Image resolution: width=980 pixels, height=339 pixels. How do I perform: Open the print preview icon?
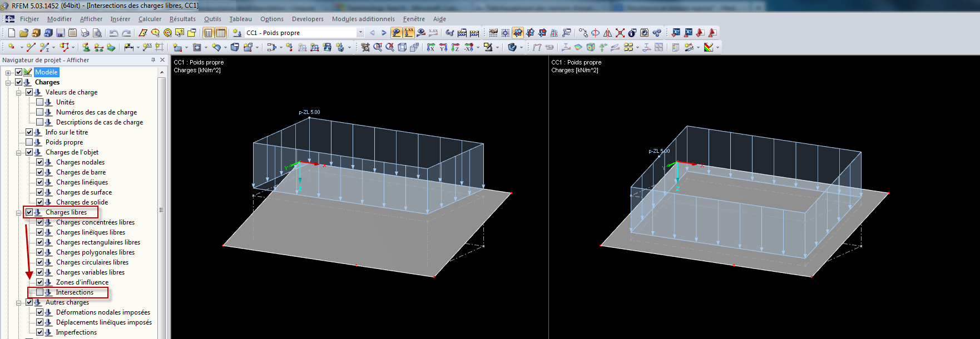(97, 33)
